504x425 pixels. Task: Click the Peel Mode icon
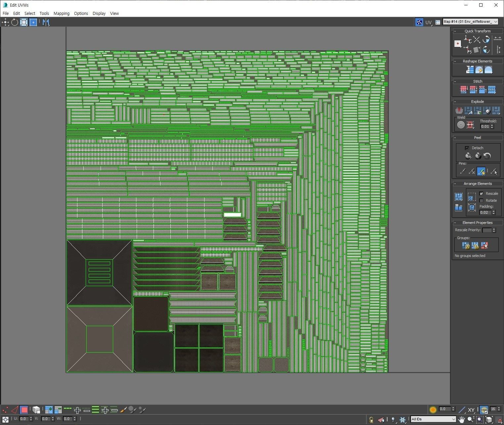pyautogui.click(x=478, y=156)
